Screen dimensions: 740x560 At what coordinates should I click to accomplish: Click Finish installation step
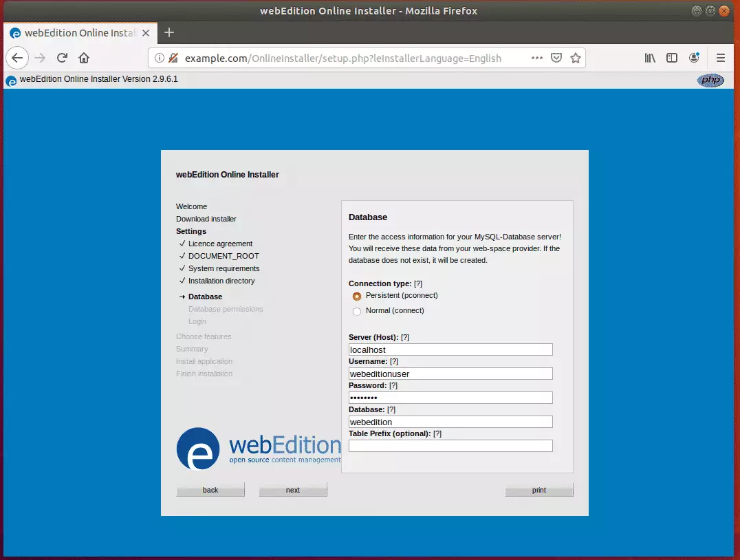point(204,373)
